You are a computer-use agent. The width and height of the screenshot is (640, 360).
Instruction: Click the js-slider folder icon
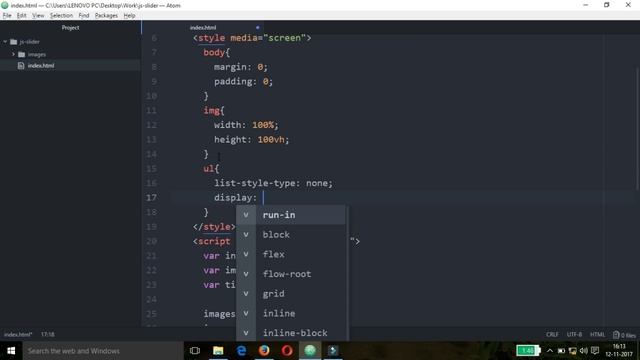[x=13, y=42]
